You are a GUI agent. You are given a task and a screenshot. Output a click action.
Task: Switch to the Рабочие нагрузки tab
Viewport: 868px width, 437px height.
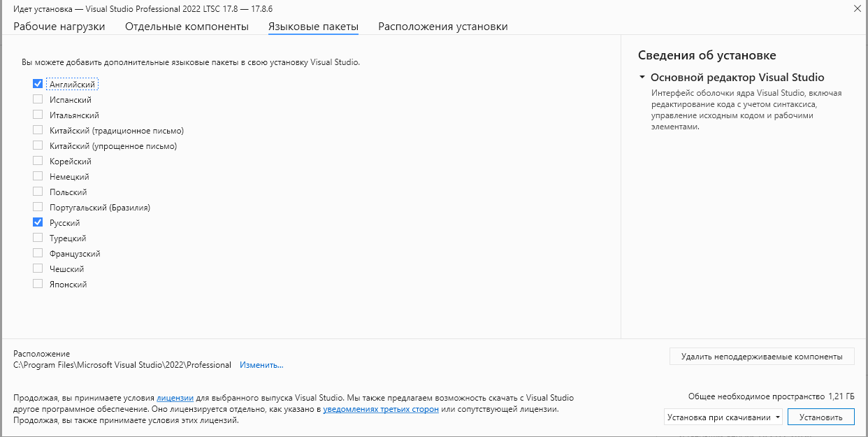click(59, 27)
